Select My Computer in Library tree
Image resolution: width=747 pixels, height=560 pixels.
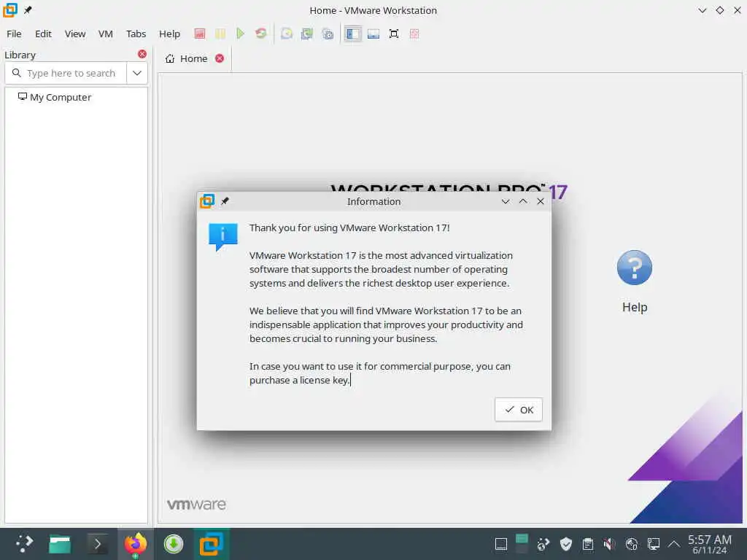click(54, 97)
